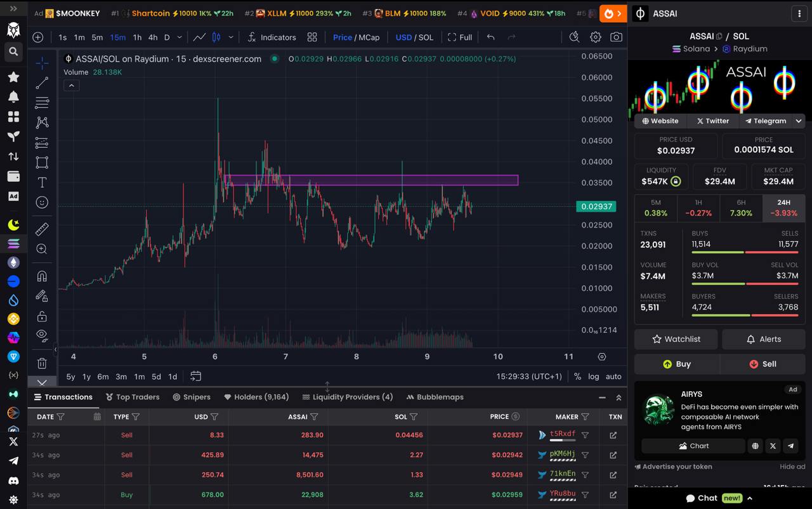This screenshot has width=812, height=509.
Task: Select the crosshair cursor drawing tool
Action: pyautogui.click(x=42, y=63)
